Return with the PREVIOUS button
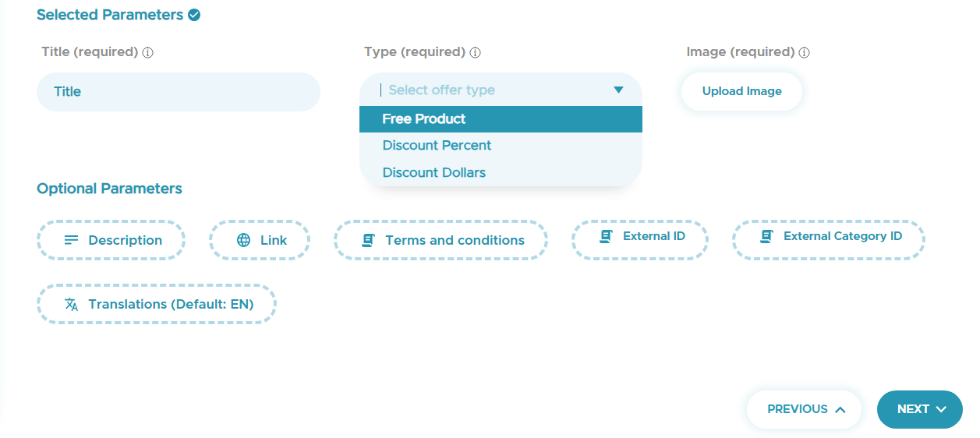 [805, 409]
